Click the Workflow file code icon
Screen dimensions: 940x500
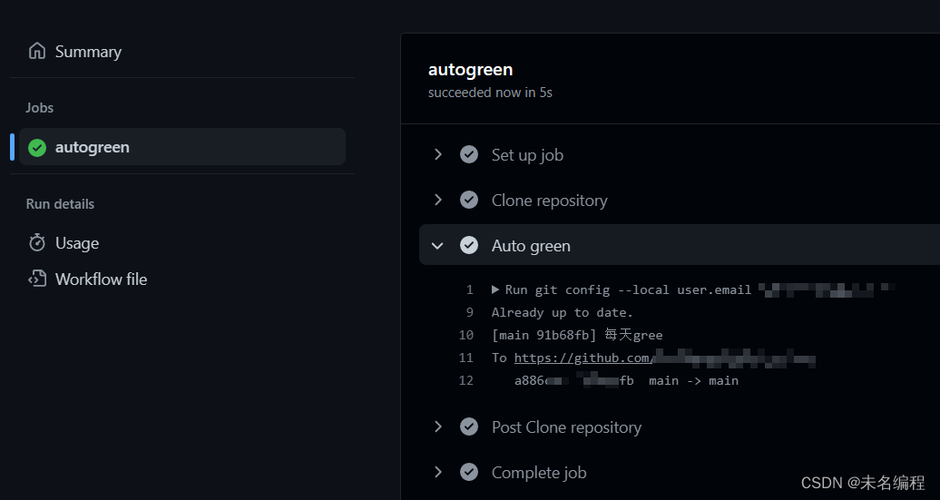click(x=37, y=279)
